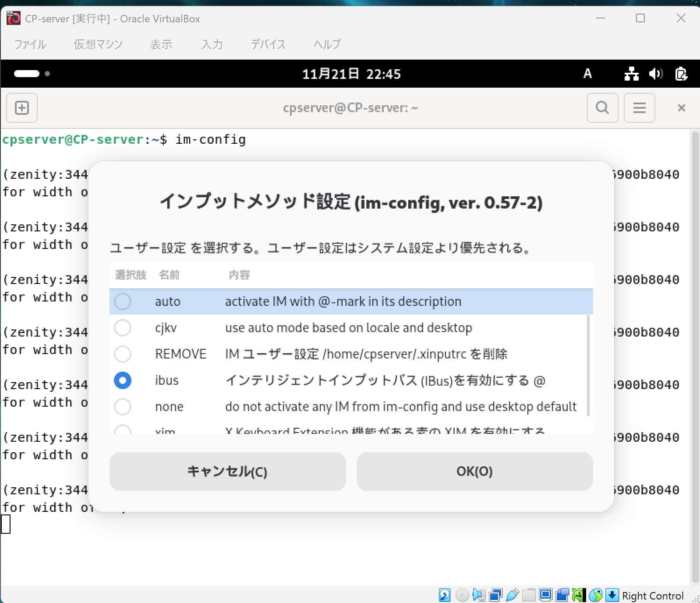
Task: Click the OK(O) button
Action: pos(475,472)
